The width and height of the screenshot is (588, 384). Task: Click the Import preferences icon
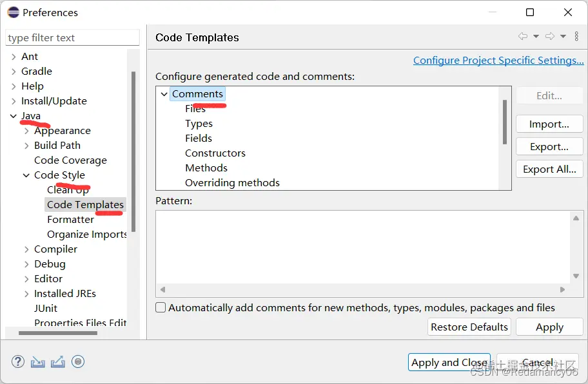click(37, 362)
